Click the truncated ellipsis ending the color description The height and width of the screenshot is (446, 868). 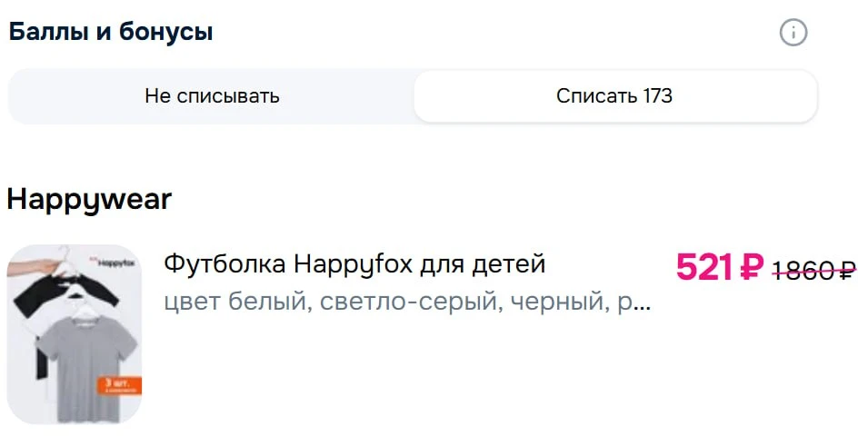coord(642,304)
